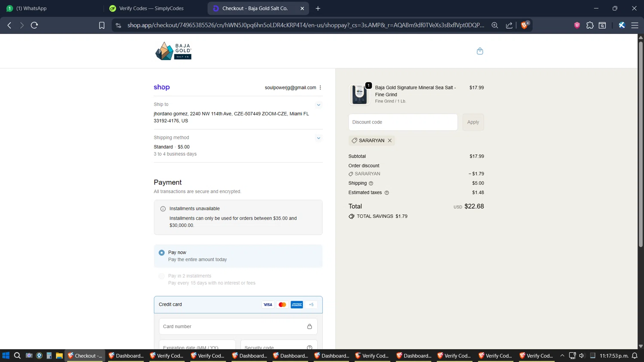644x362 pixels.
Task: Remove the SARARYAN discount code tag
Action: [x=390, y=141]
